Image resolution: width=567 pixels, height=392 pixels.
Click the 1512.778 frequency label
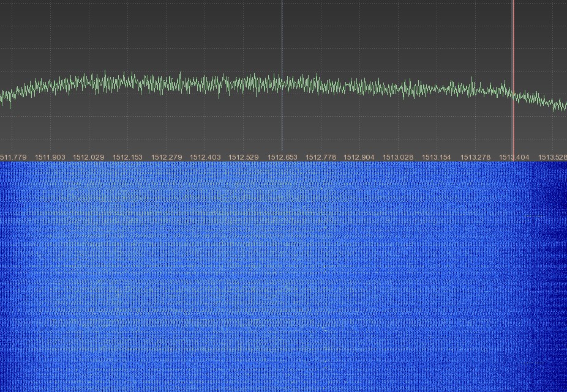pyautogui.click(x=321, y=157)
